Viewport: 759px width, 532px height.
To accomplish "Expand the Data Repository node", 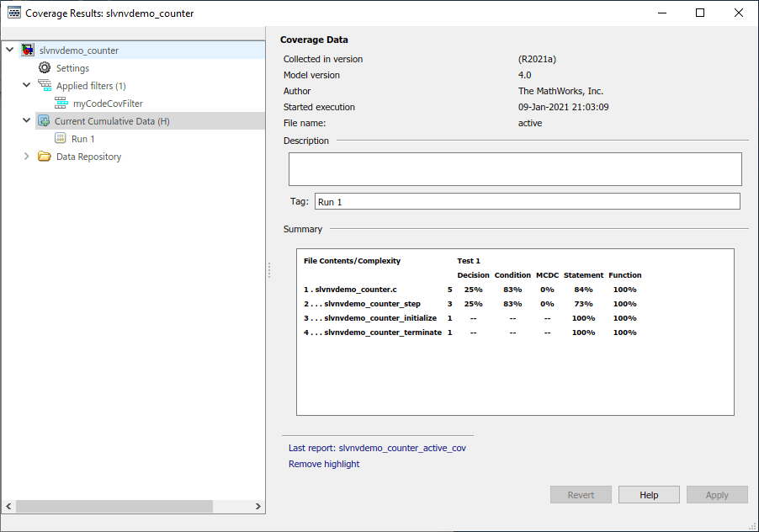I will point(27,157).
